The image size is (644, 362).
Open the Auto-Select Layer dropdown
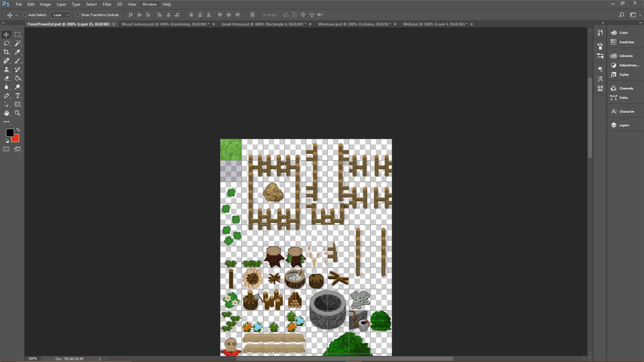(61, 15)
